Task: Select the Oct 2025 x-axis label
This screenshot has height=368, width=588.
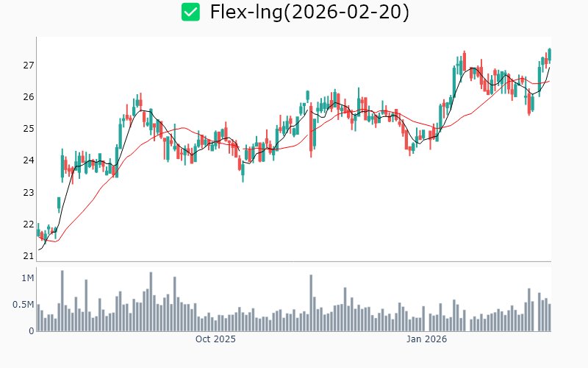Action: click(215, 339)
